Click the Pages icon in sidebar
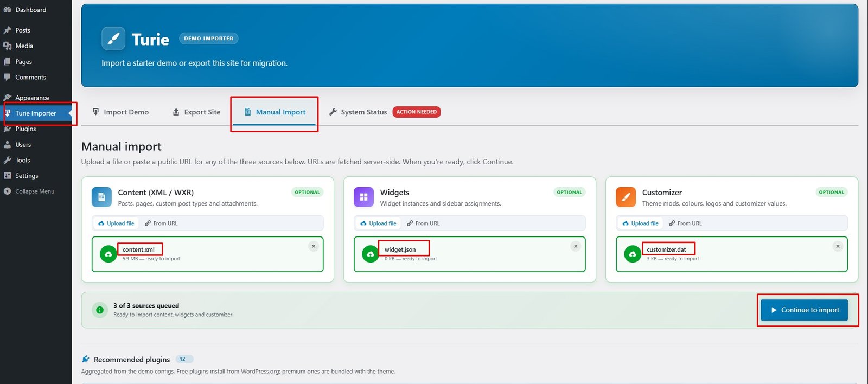Screen dimensions: 868x384 pos(7,62)
